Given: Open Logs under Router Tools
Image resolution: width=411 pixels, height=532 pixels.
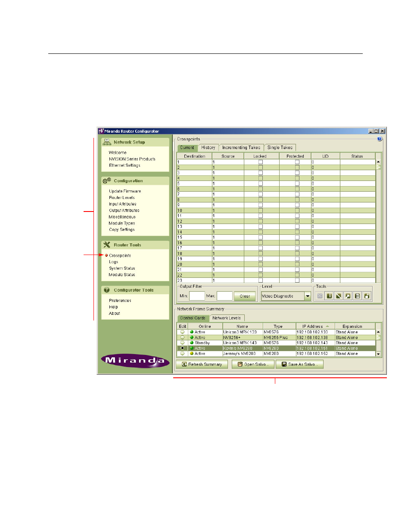Looking at the screenshot, I should point(113,262).
